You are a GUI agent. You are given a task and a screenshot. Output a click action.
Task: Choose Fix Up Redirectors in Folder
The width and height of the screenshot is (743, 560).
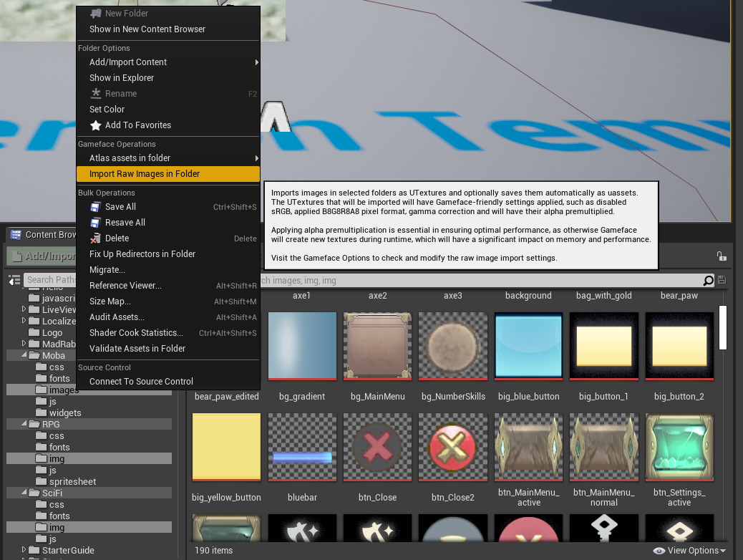pos(167,254)
